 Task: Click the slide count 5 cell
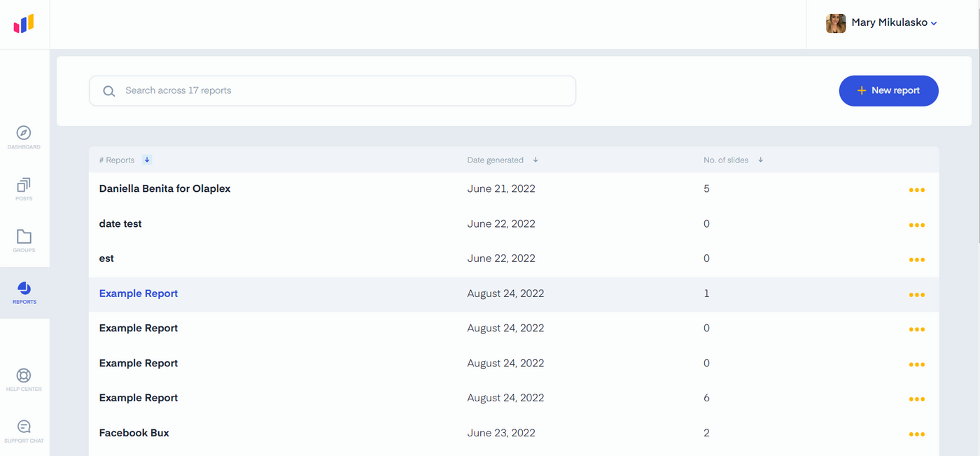[706, 188]
